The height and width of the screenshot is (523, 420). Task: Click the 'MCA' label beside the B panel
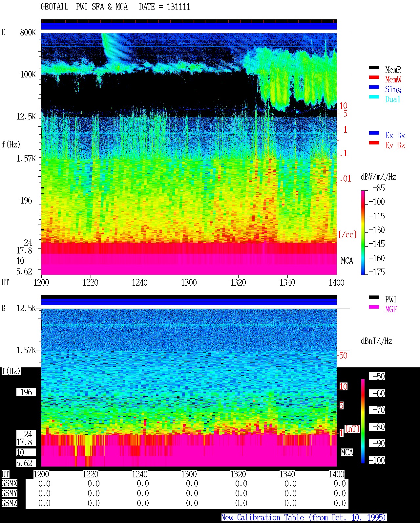coord(347,453)
